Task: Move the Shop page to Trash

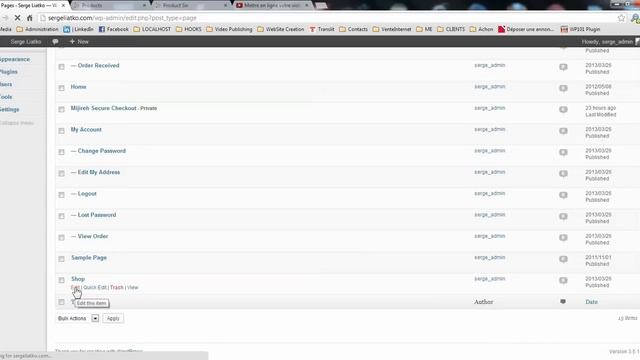Action: coord(117,287)
